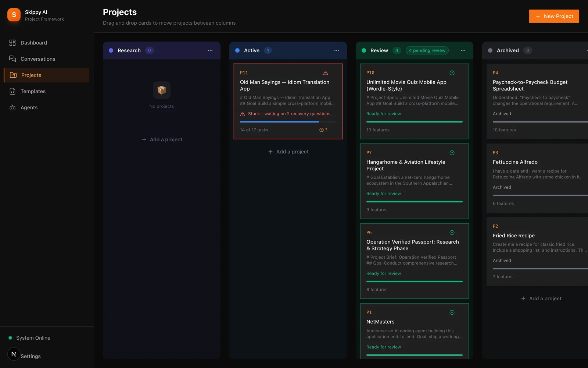Screen dimensions: 588x368
Task: Click the Review count badge 4
Action: coord(397,50)
